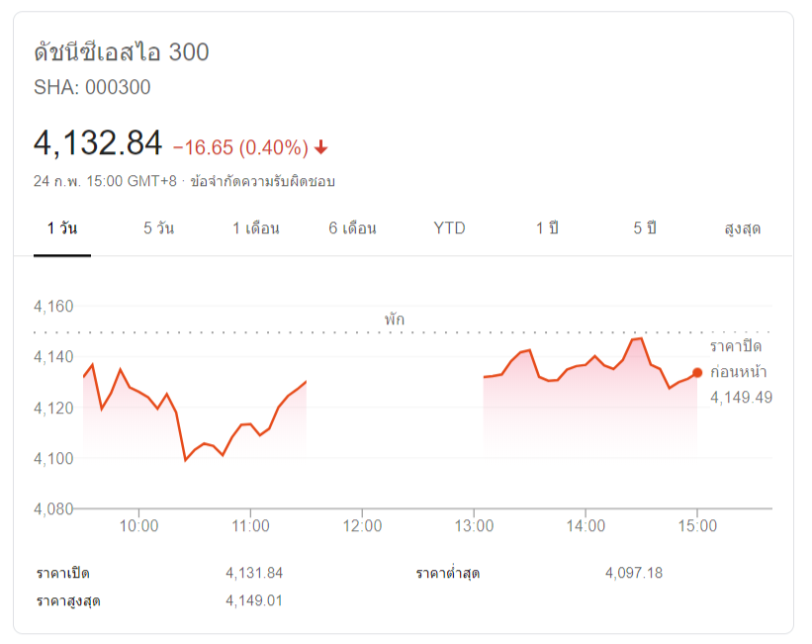812x644 pixels.
Task: Click the ราคาต่ำสุด value 4,097.18
Action: tap(634, 573)
